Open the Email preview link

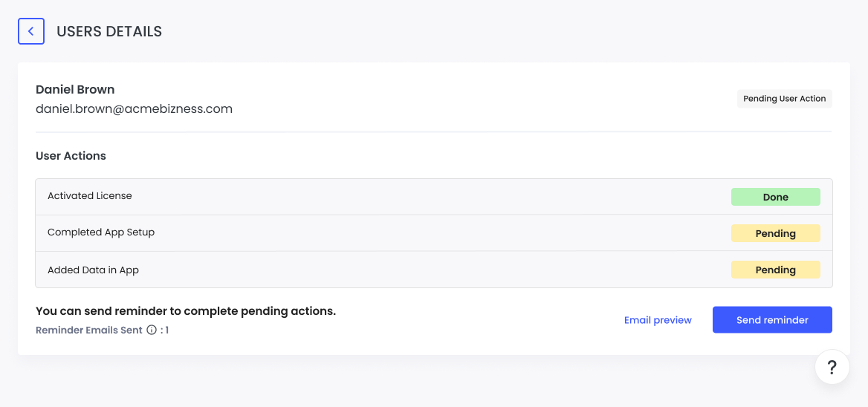tap(658, 320)
